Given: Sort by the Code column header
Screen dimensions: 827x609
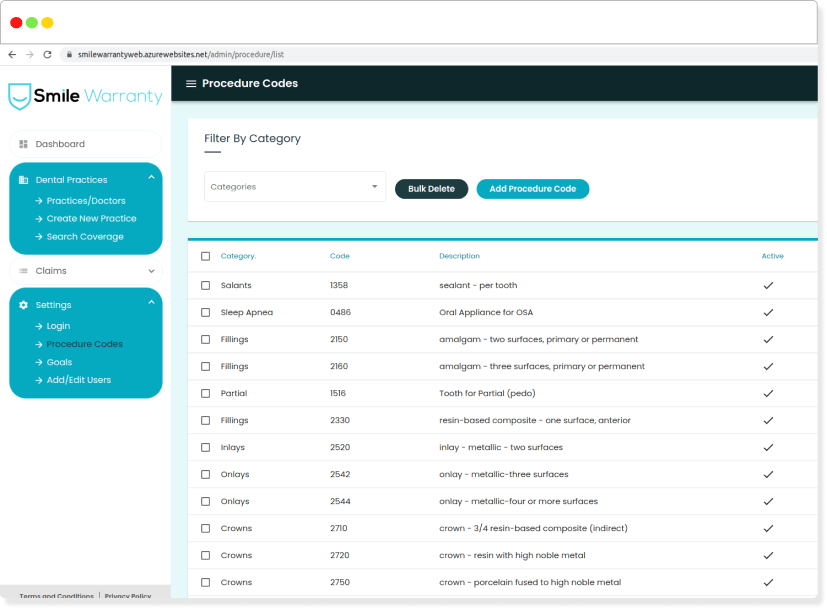Looking at the screenshot, I should tap(340, 256).
